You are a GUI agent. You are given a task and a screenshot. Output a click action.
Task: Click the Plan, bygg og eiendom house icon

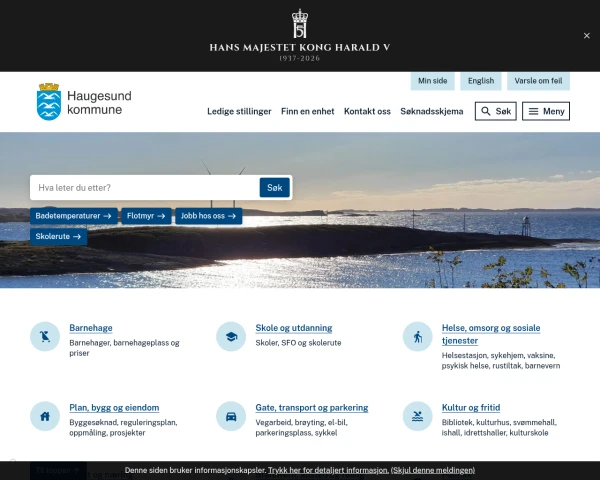[x=45, y=416]
